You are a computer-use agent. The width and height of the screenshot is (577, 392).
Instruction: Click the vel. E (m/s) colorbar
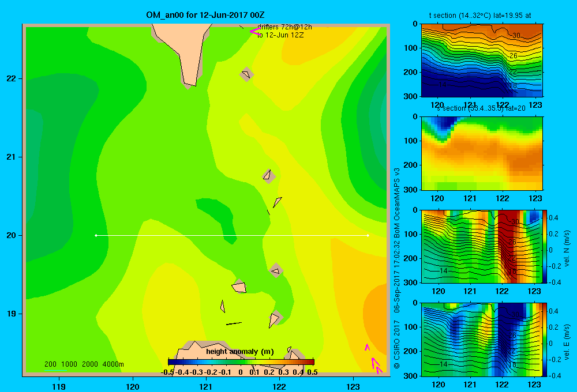pyautogui.click(x=545, y=340)
